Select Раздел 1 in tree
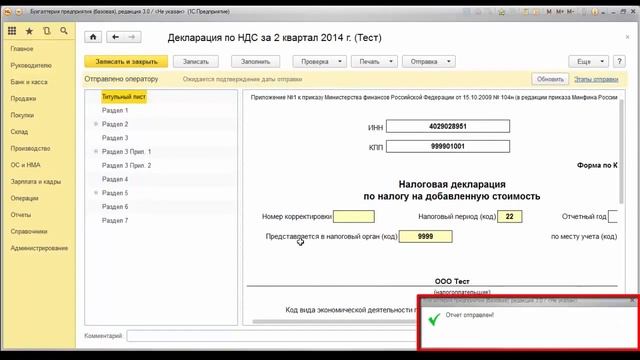Screen dimensions: 640x360 (x=115, y=110)
